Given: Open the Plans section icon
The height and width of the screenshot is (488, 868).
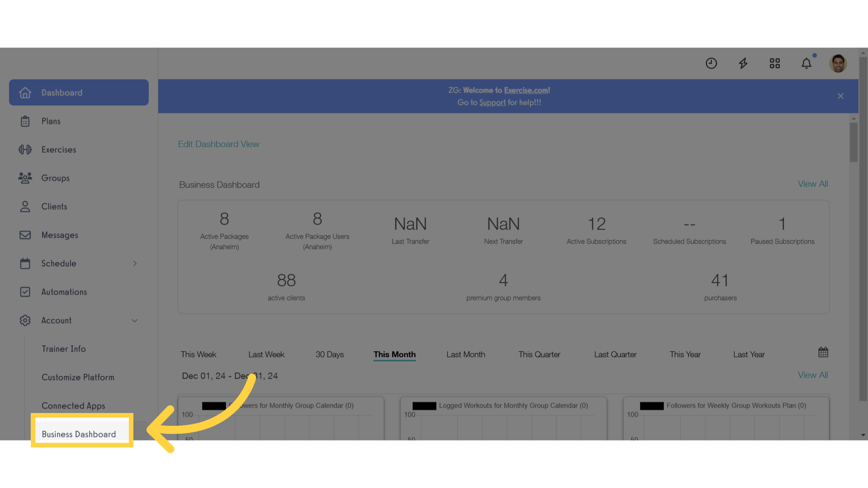Looking at the screenshot, I should click(24, 121).
